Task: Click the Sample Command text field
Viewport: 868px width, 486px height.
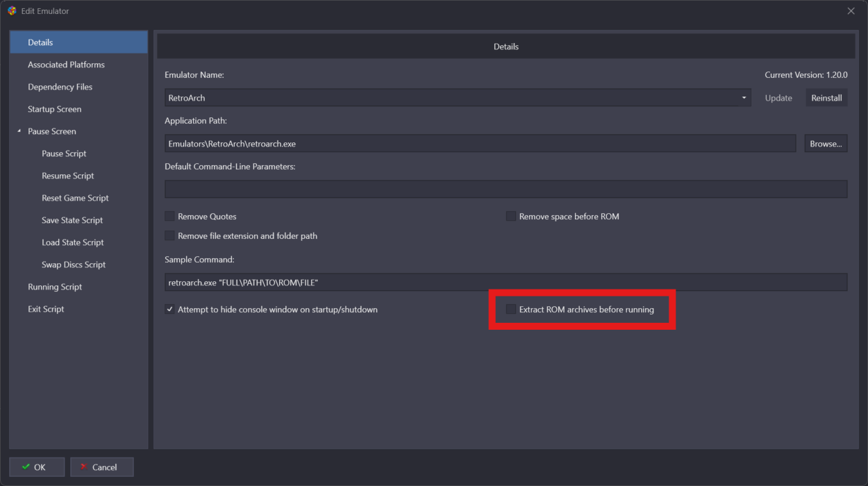Action: pyautogui.click(x=506, y=283)
